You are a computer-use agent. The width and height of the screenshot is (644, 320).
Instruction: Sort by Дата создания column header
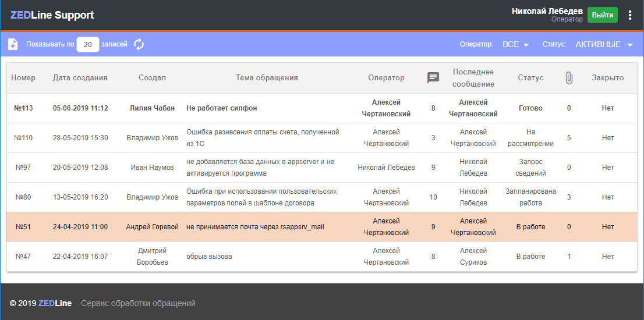(x=80, y=78)
